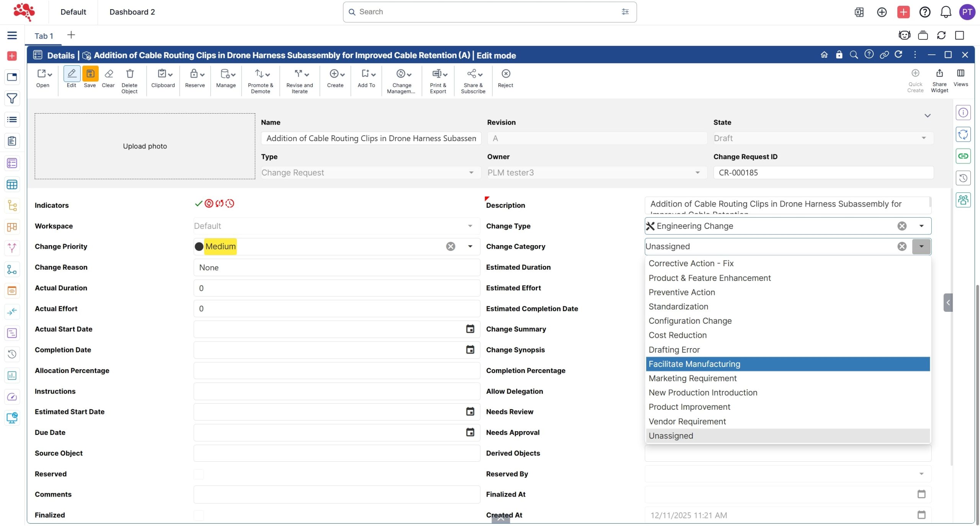Click the Medium priority color dot
This screenshot has height=526, width=980.
[199, 246]
